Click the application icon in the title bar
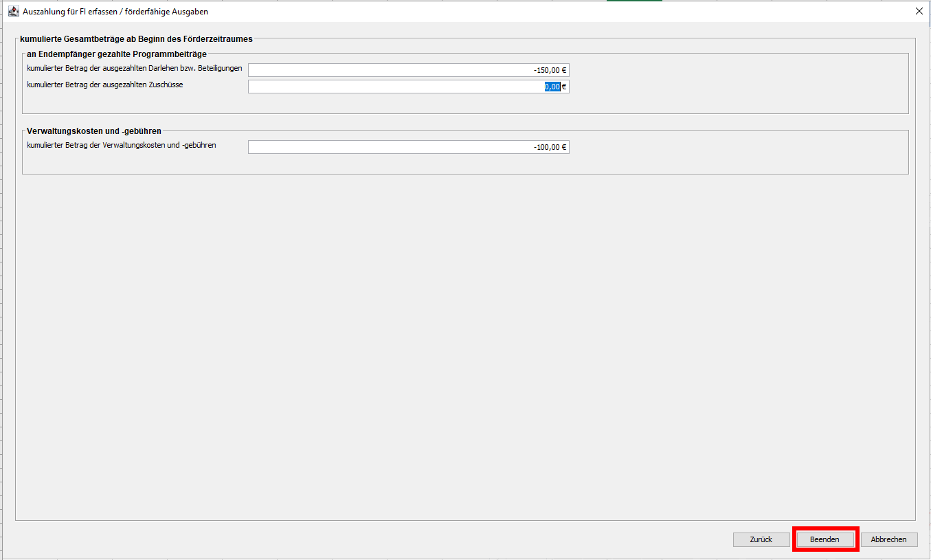 (x=13, y=12)
